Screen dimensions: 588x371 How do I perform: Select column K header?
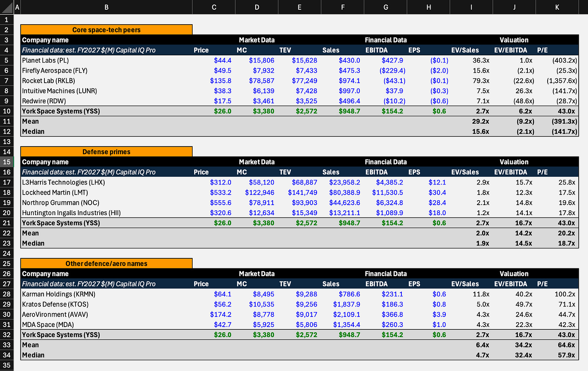557,7
